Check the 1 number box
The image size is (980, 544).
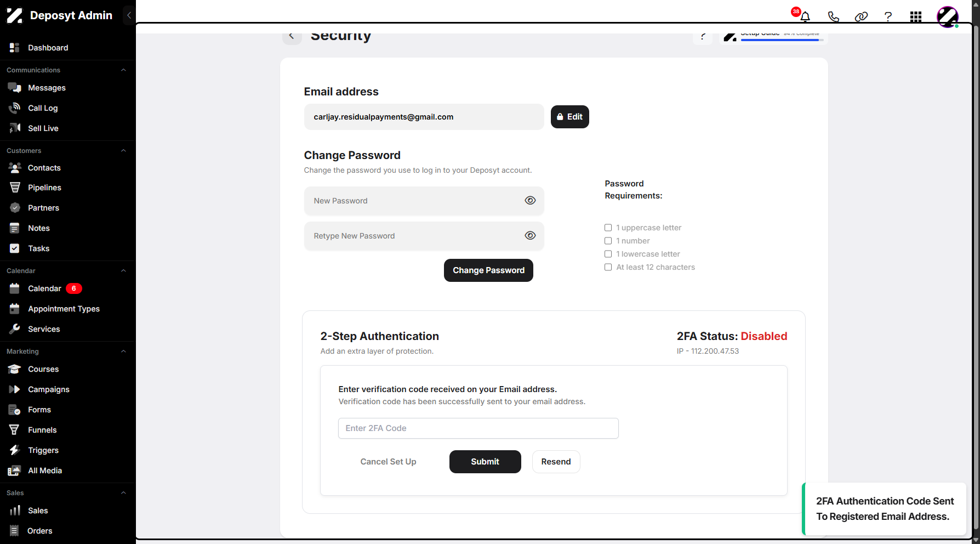[x=608, y=241]
